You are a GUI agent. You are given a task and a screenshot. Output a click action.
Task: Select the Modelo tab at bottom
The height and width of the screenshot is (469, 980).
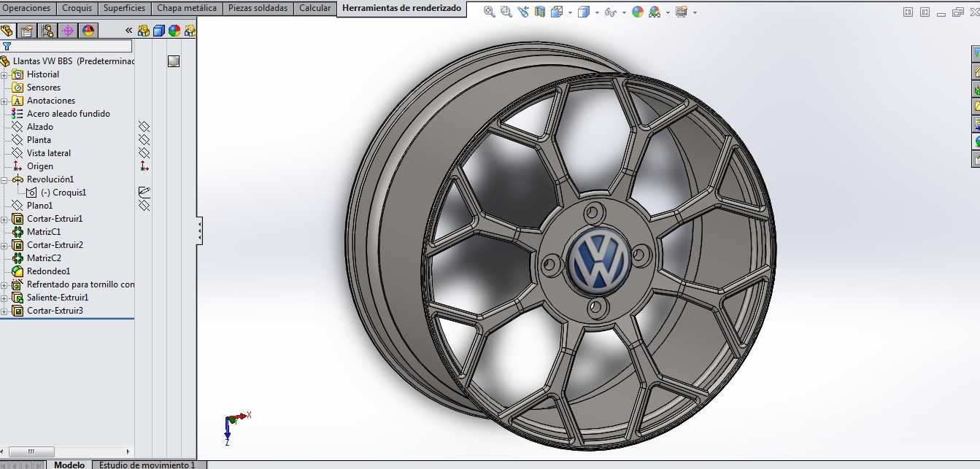click(70, 465)
